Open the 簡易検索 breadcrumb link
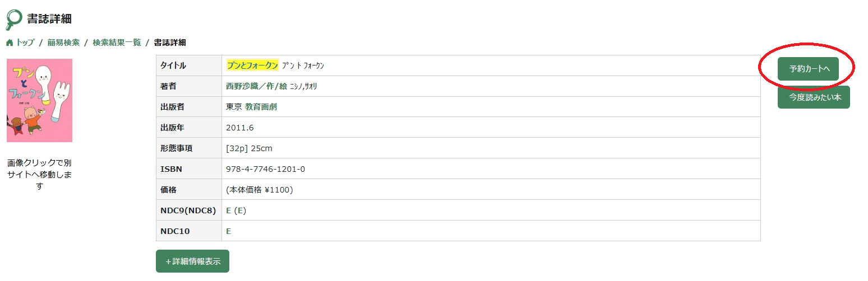 point(63,43)
